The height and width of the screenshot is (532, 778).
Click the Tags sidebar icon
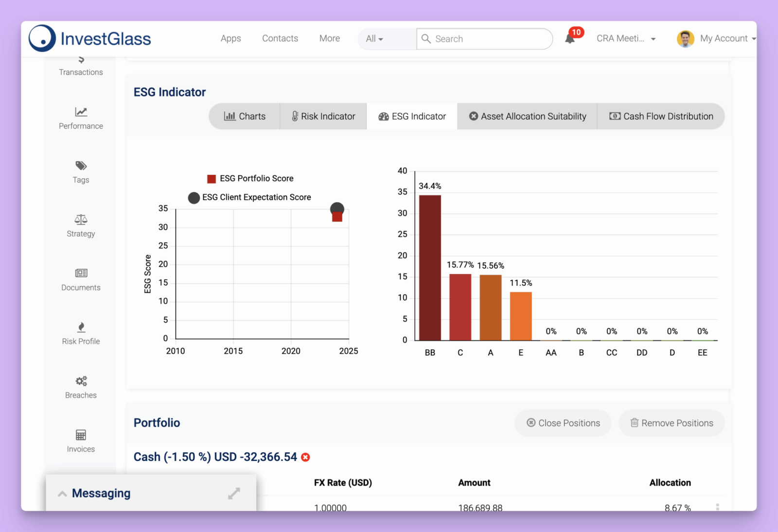pyautogui.click(x=81, y=166)
